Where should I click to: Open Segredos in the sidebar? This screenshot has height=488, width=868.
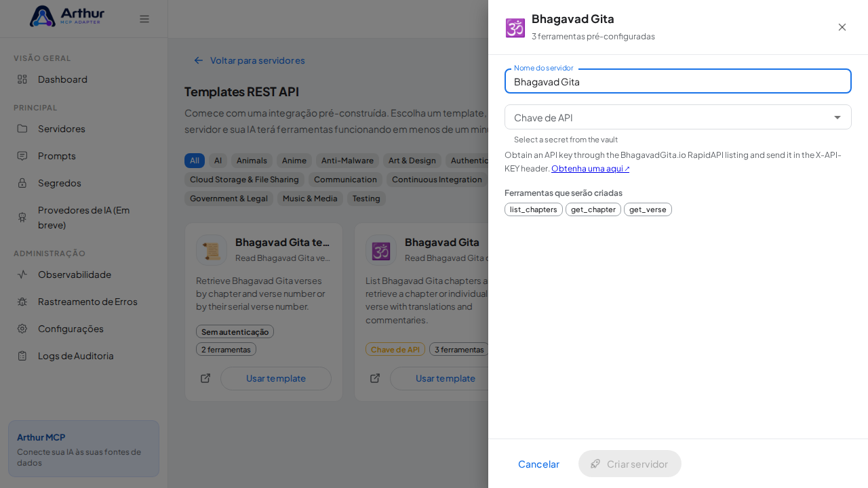84,183
